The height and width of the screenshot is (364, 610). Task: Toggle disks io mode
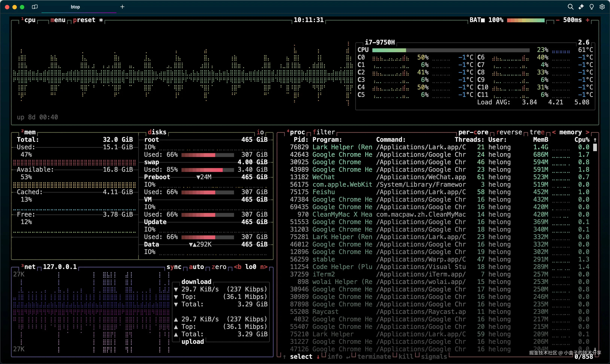(x=260, y=132)
